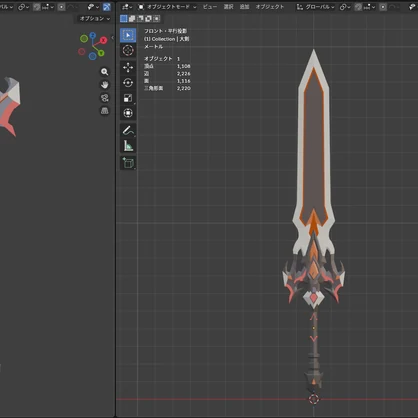
Task: Open the object visibility dropdown in the left viewport
Action: point(93,7)
